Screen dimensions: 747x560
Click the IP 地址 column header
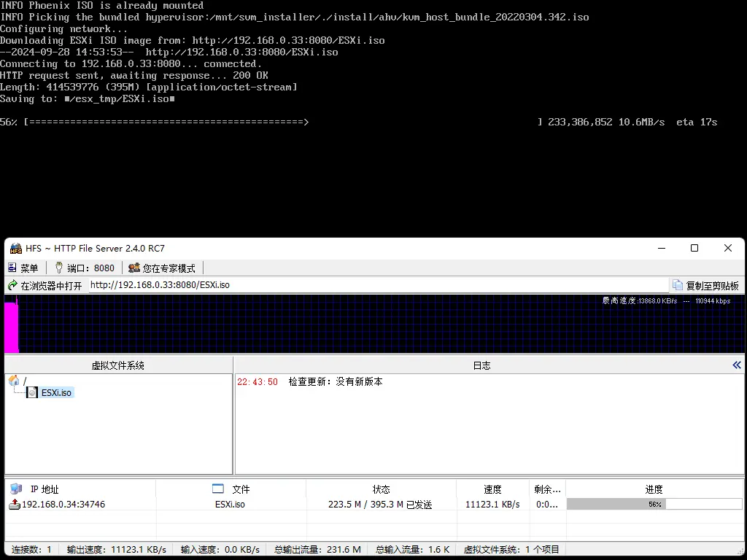click(x=44, y=489)
